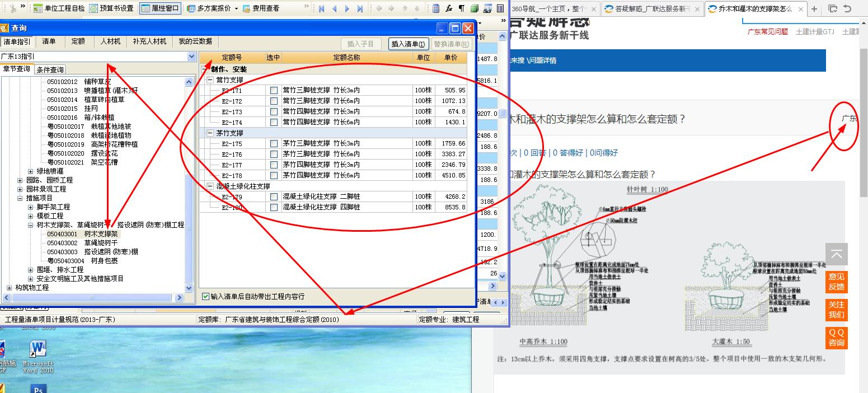Click the list view toolbar icon
This screenshot has width=868, height=393.
(x=500, y=8)
